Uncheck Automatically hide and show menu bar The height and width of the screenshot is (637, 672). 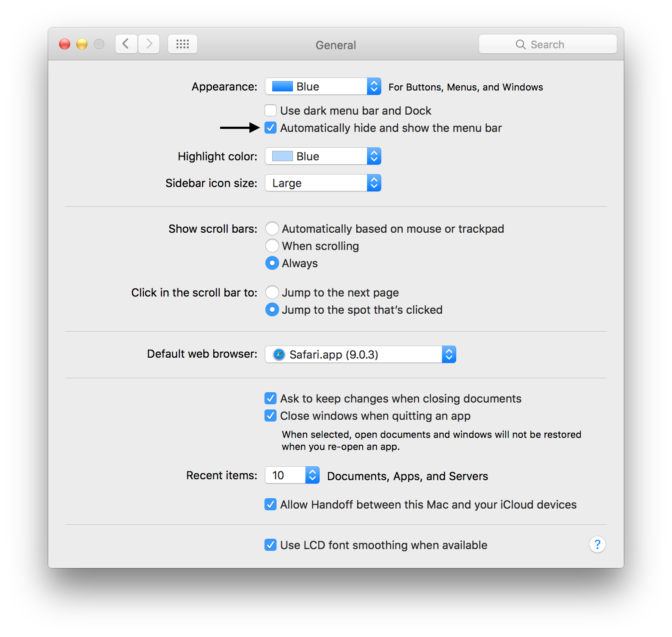271,128
